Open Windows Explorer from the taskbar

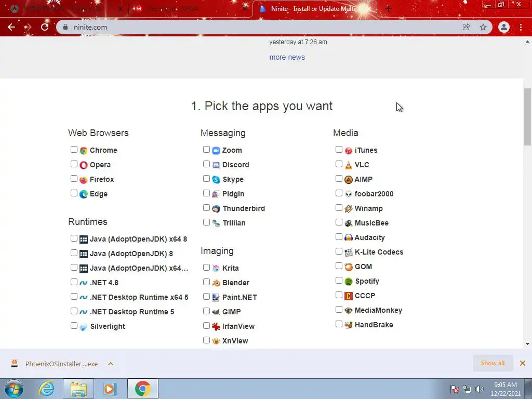(x=78, y=389)
